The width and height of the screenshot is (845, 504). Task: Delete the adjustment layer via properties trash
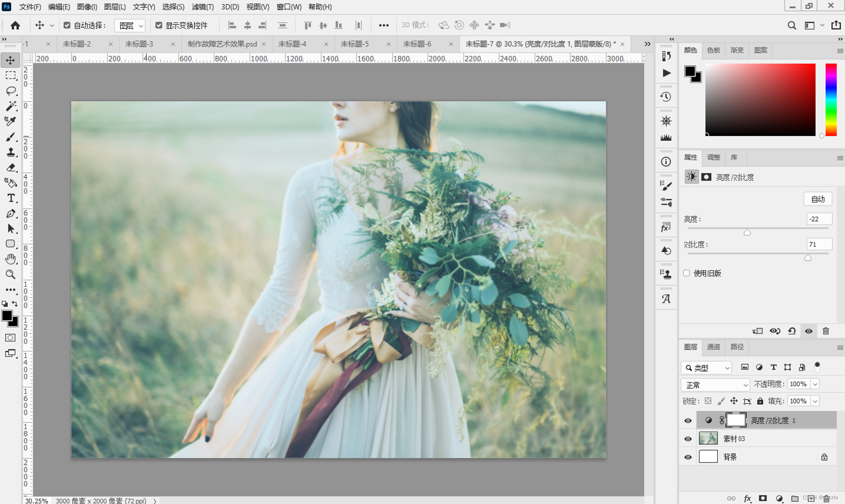(826, 331)
